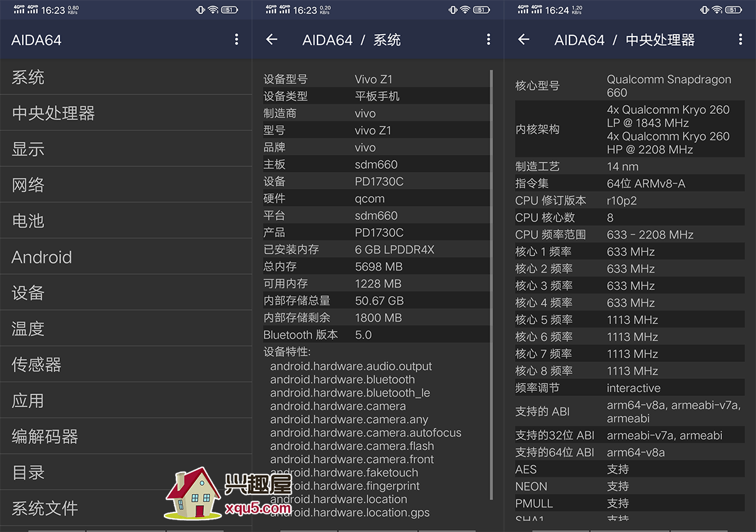Select the CPU 核心数 8 row

coord(630,217)
